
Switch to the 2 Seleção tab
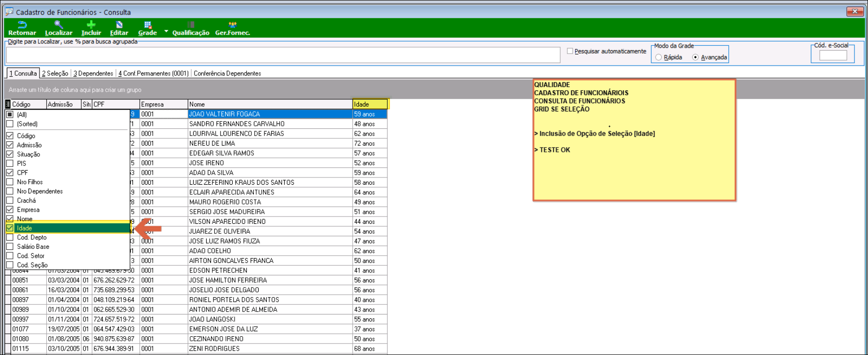pyautogui.click(x=55, y=73)
